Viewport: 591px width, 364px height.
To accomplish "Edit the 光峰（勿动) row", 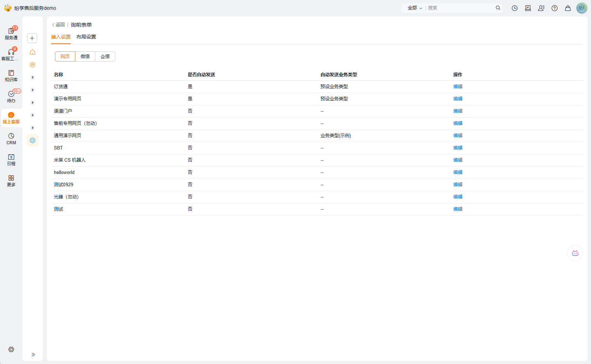I will 458,197.
